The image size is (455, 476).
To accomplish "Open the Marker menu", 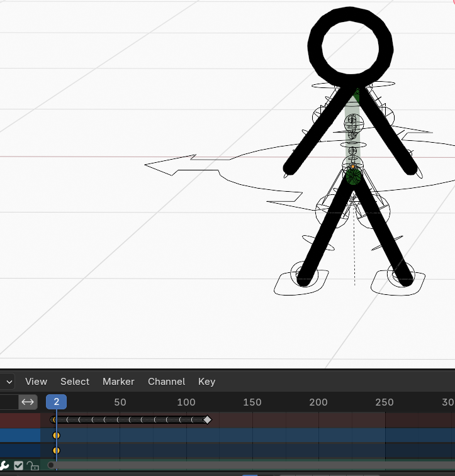I will coord(118,382).
